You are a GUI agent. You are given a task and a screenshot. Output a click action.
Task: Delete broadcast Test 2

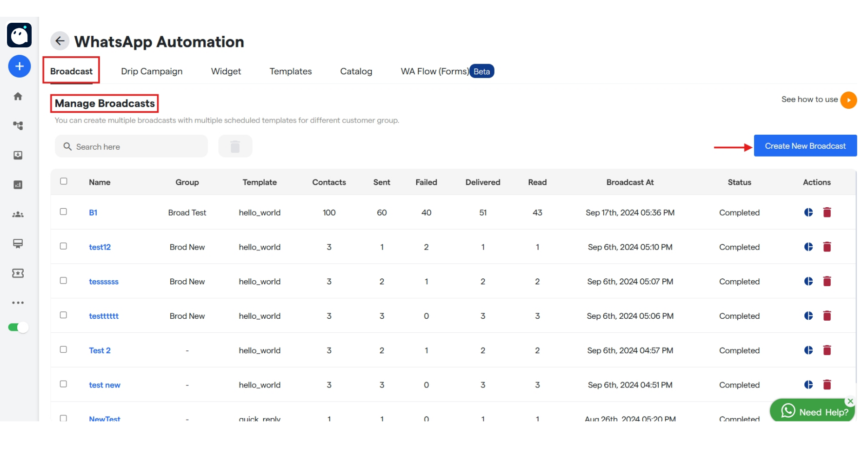(x=827, y=350)
